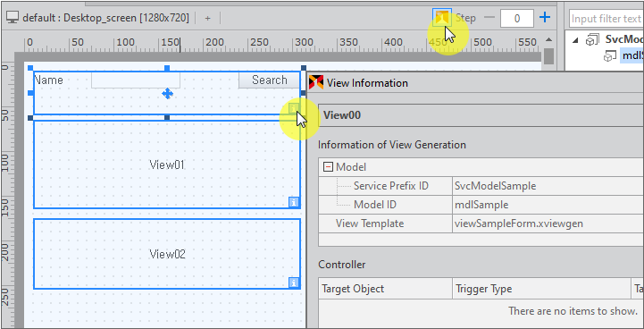Click the View Information window logo icon
The width and height of the screenshot is (644, 329).
[316, 82]
